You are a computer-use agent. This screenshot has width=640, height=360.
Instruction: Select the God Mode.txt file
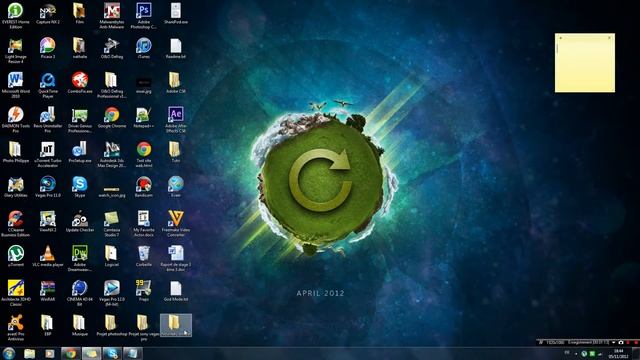coord(176,291)
